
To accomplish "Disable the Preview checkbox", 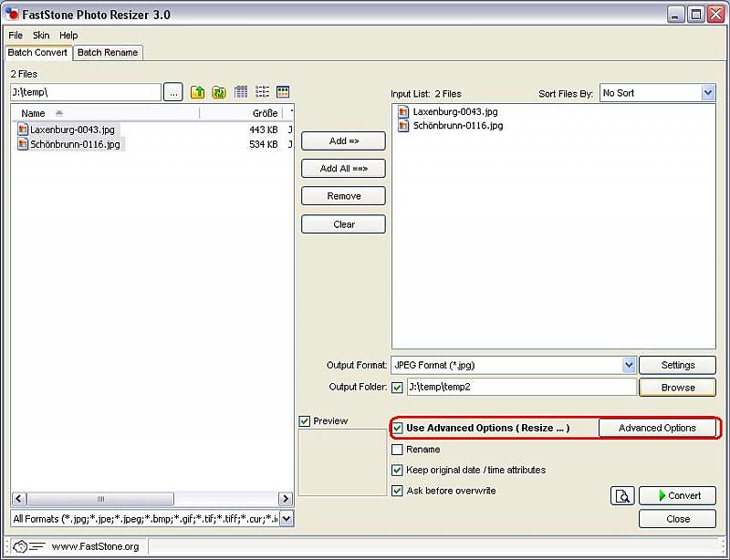I will [305, 421].
